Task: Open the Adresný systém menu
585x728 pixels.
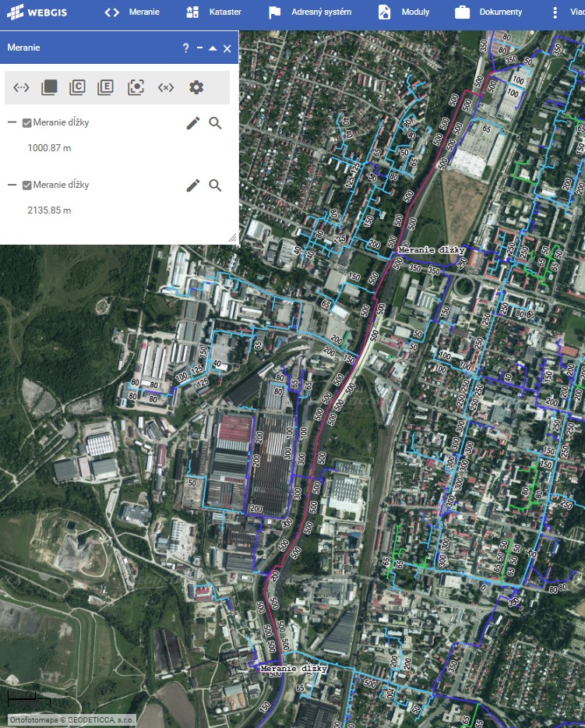Action: 309,12
